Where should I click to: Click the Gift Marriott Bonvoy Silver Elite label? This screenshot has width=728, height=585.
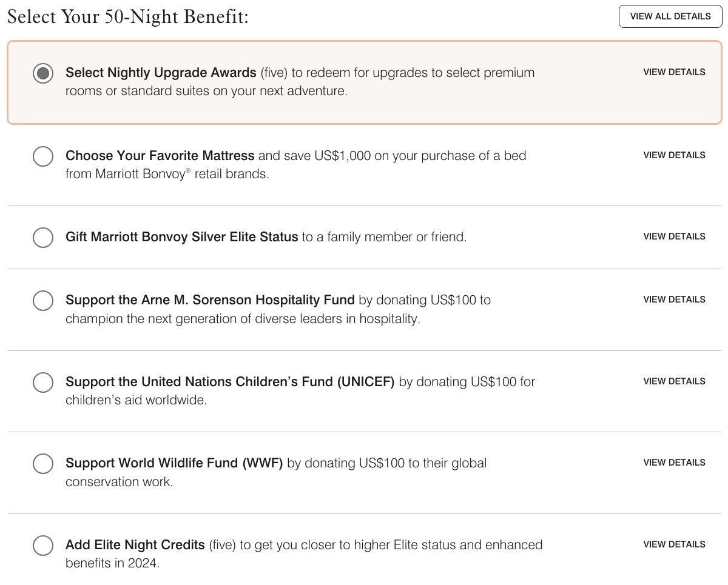point(181,237)
